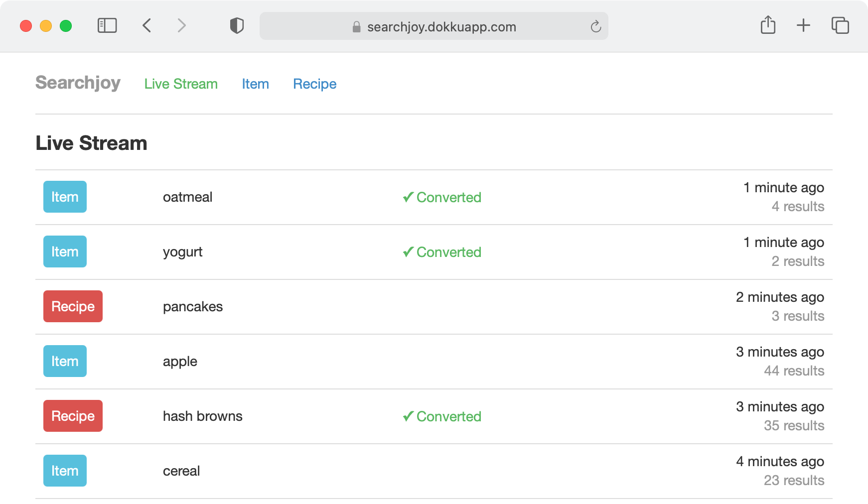
Task: Click the back navigation arrow
Action: 146,26
